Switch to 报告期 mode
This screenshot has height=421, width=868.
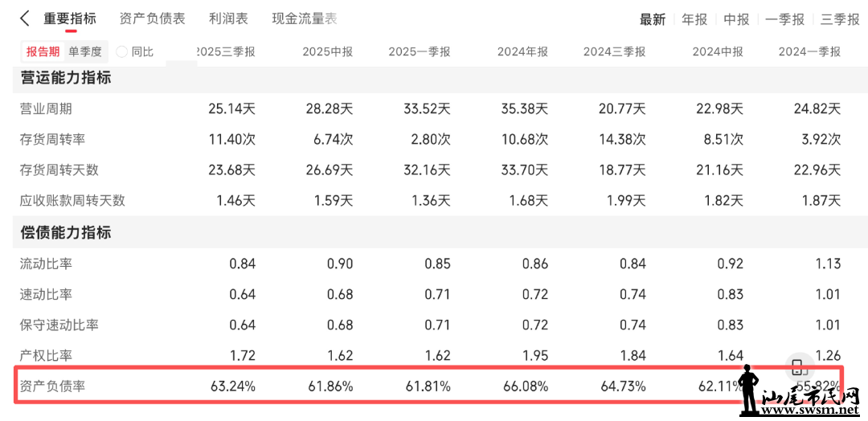pyautogui.click(x=43, y=51)
